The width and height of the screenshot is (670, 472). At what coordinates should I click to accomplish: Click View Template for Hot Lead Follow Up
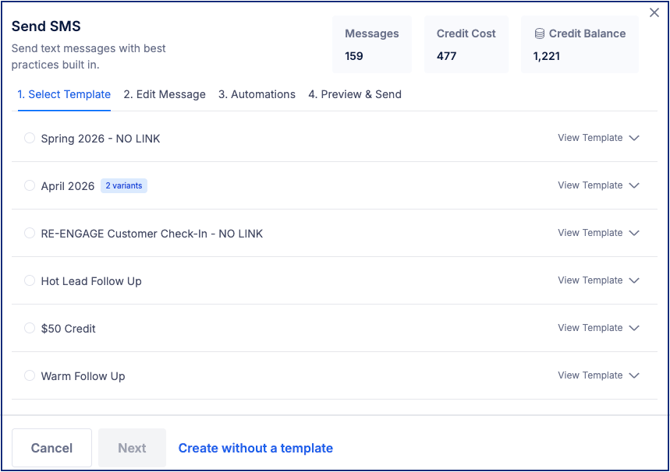pos(590,280)
